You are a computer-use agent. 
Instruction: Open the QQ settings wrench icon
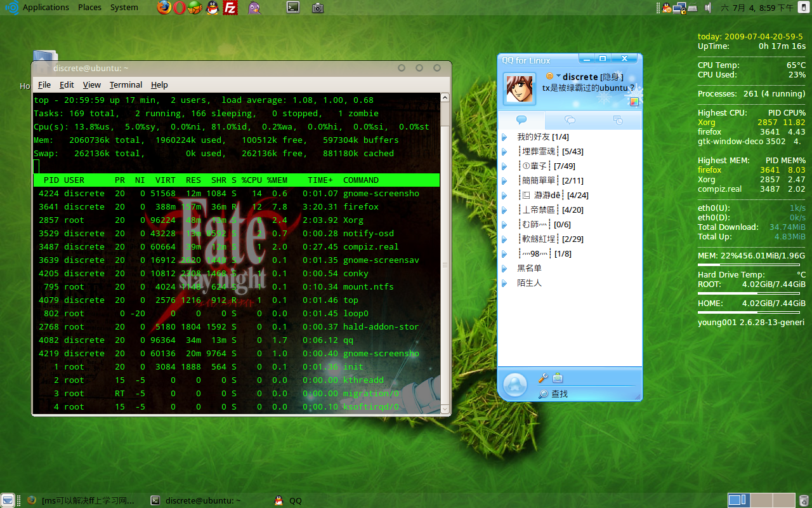click(543, 378)
